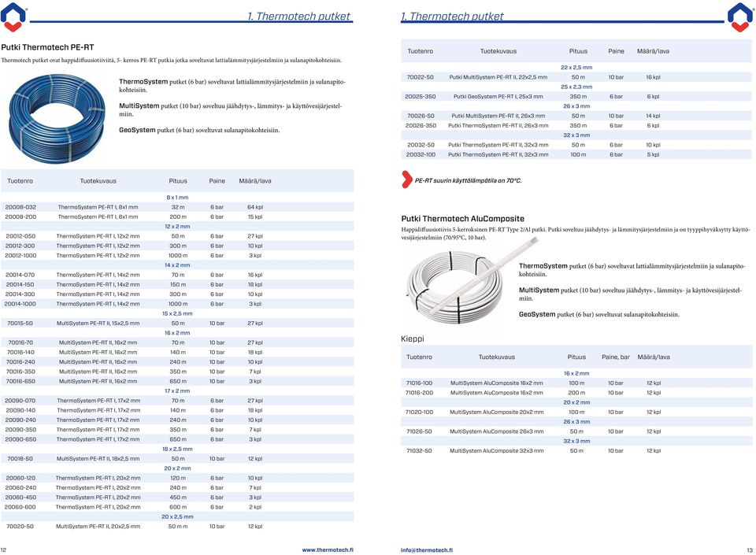Select product number 20008-032

tap(20, 207)
